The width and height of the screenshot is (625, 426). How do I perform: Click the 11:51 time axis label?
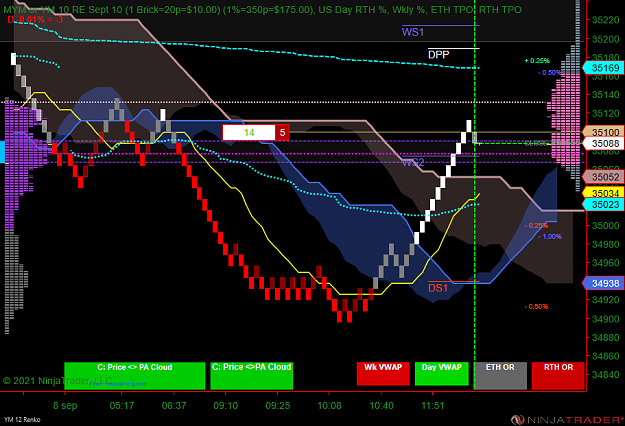pos(433,406)
